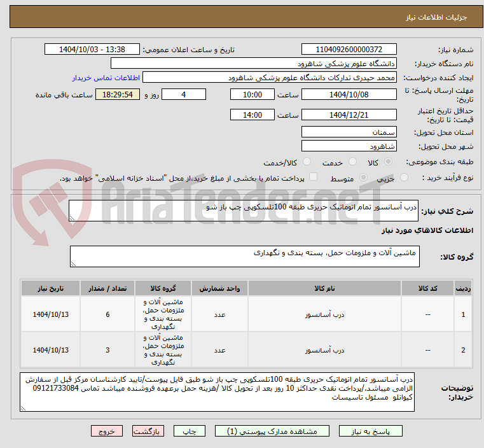This screenshot has height=448, width=484.
Task: Toggle the Islamic treasury payment checkbox
Action: coord(314,177)
